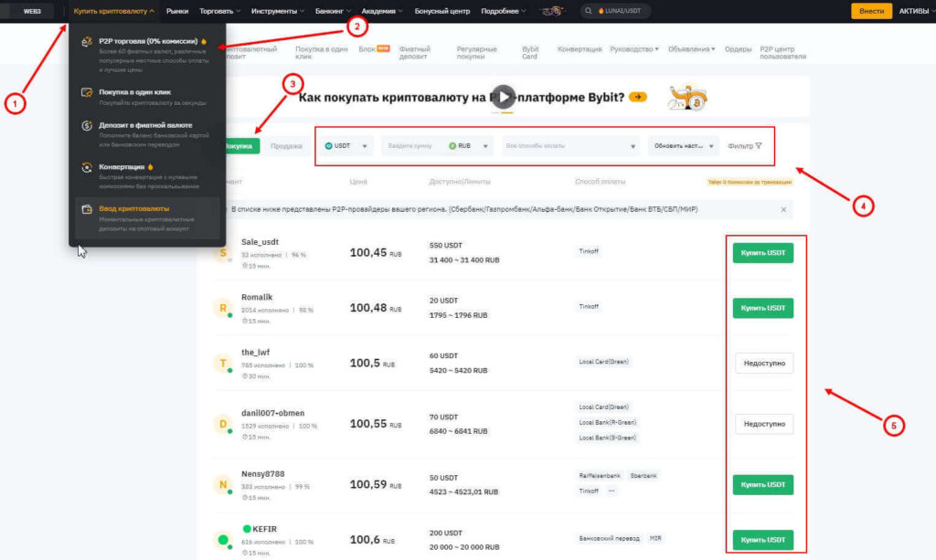The height and width of the screenshot is (560, 936).
Task: Click the amount input field
Action: (413, 145)
